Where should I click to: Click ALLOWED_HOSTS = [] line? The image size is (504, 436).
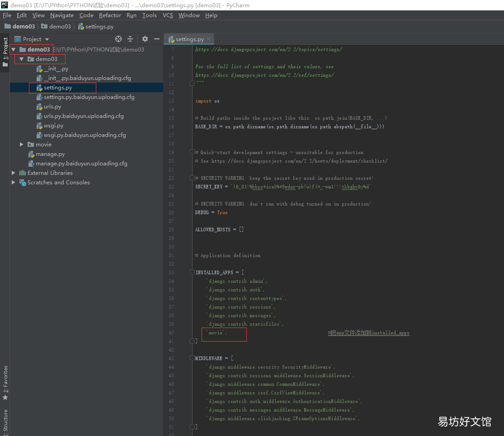coord(219,230)
